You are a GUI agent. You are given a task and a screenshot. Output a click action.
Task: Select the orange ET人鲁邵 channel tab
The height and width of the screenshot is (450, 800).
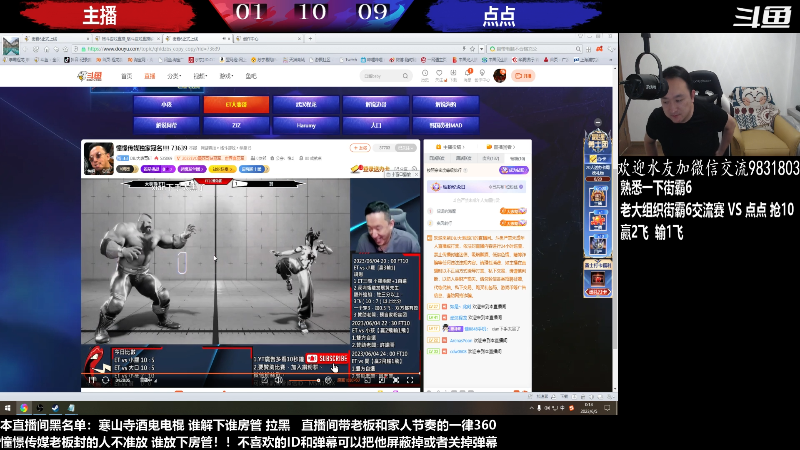236,104
